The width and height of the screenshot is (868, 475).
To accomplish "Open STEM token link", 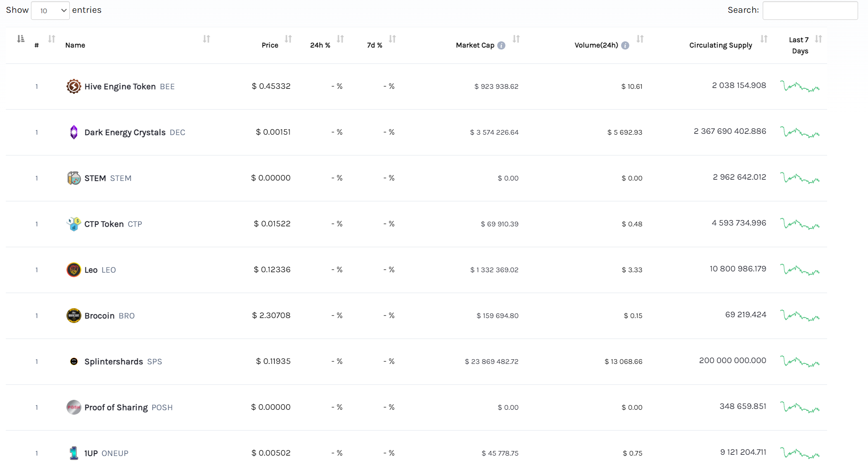I will (108, 178).
